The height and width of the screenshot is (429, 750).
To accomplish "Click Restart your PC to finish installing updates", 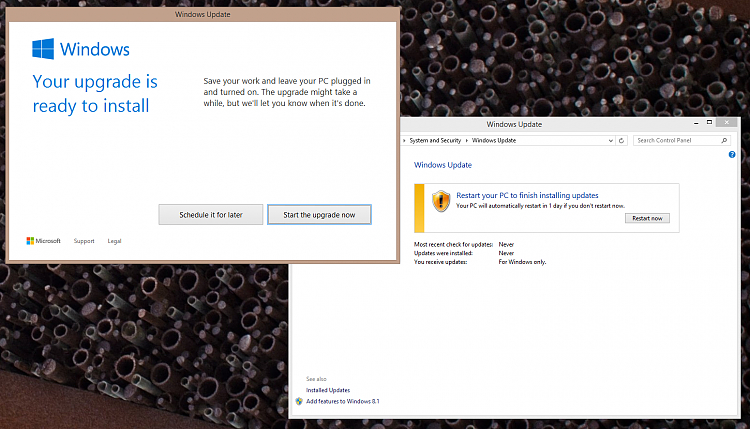I will (x=527, y=195).
